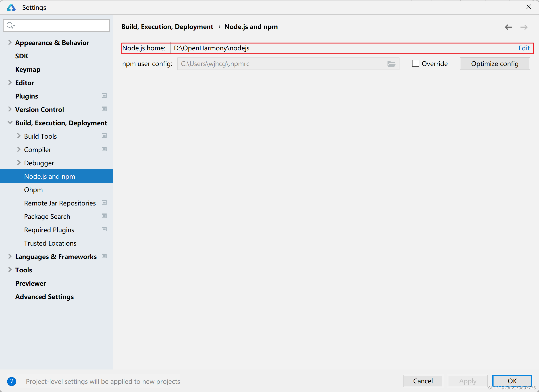Open Trusted Locations settings
Screen dimensions: 539x392
50,243
